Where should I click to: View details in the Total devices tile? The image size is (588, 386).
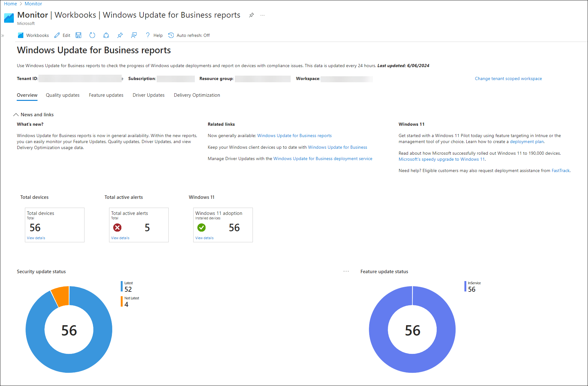pyautogui.click(x=36, y=238)
